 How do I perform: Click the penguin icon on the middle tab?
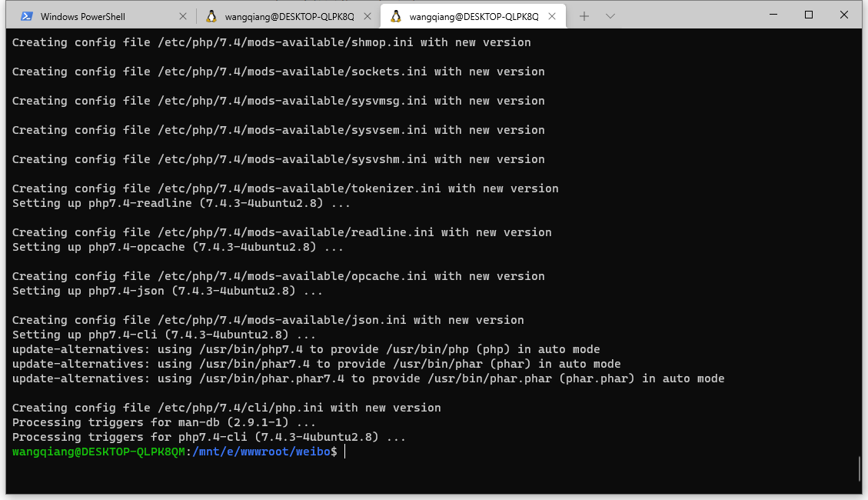211,16
